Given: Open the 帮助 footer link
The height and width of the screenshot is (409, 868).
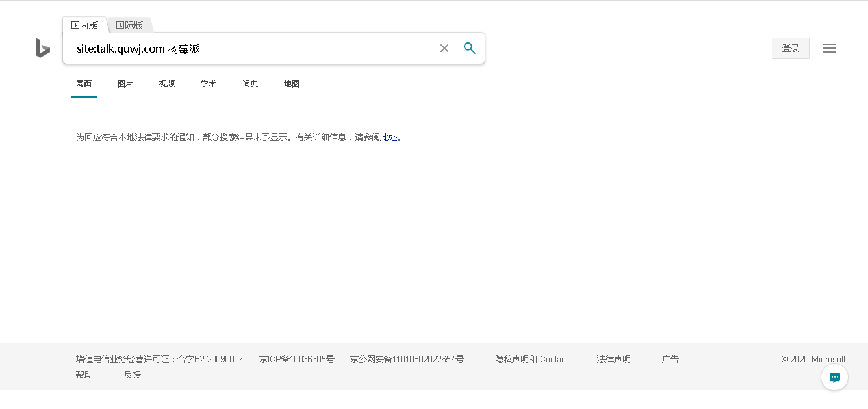Looking at the screenshot, I should (x=84, y=375).
